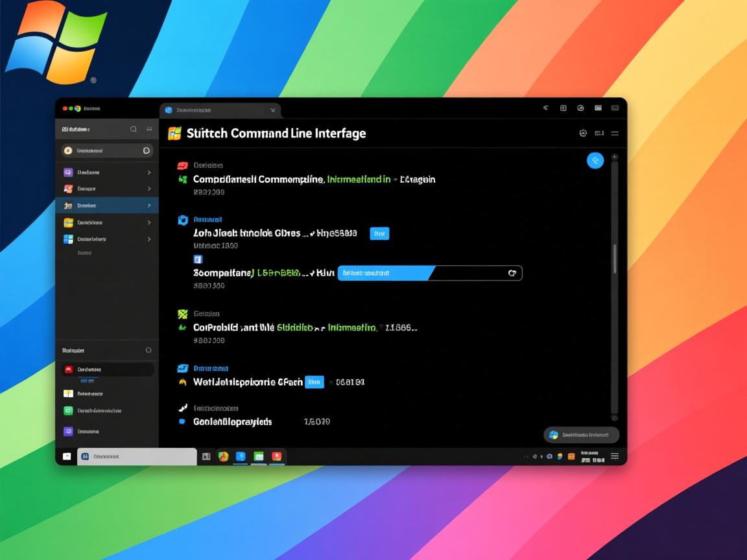
Task: Expand the Windows-logo sidebar item chevron
Action: (x=149, y=239)
